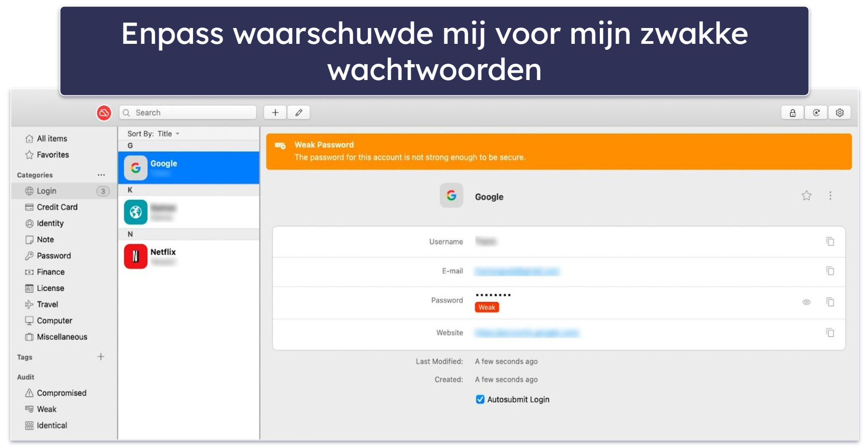Click the Login count badge 3
The image size is (868, 447).
(x=103, y=191)
